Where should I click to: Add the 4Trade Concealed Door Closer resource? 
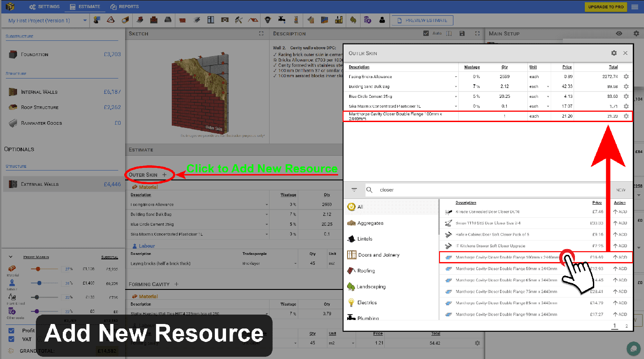click(x=620, y=211)
